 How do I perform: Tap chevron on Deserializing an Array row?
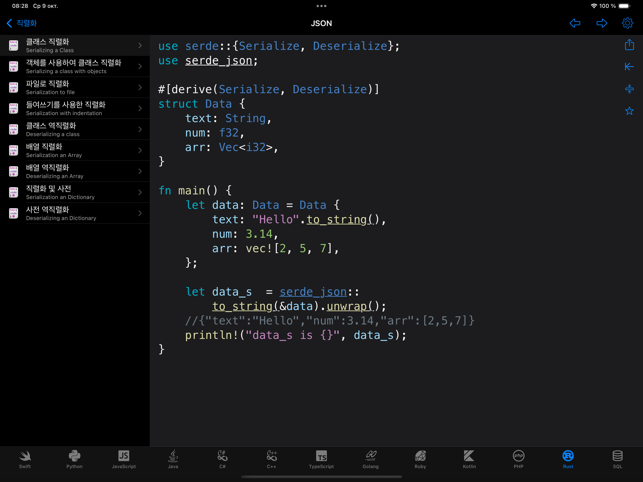[x=140, y=171]
